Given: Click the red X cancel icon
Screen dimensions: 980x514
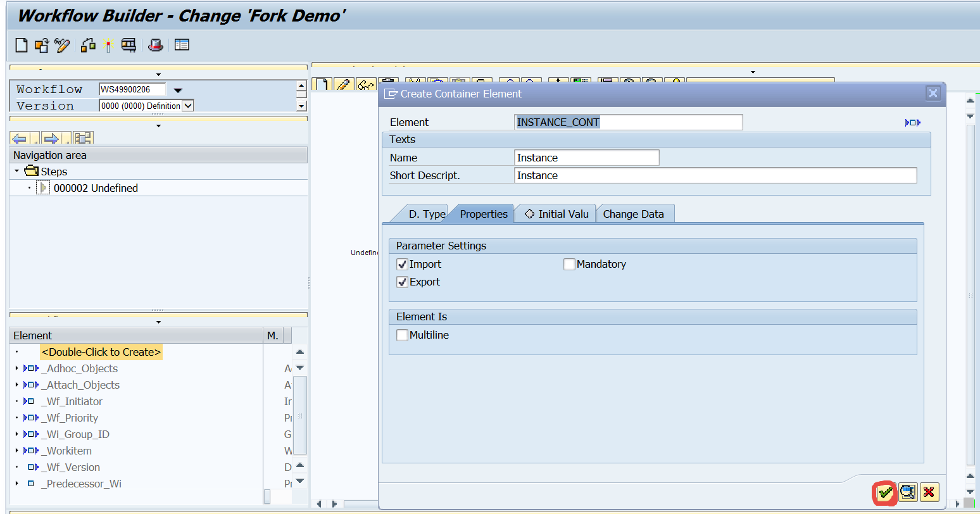Looking at the screenshot, I should click(929, 492).
